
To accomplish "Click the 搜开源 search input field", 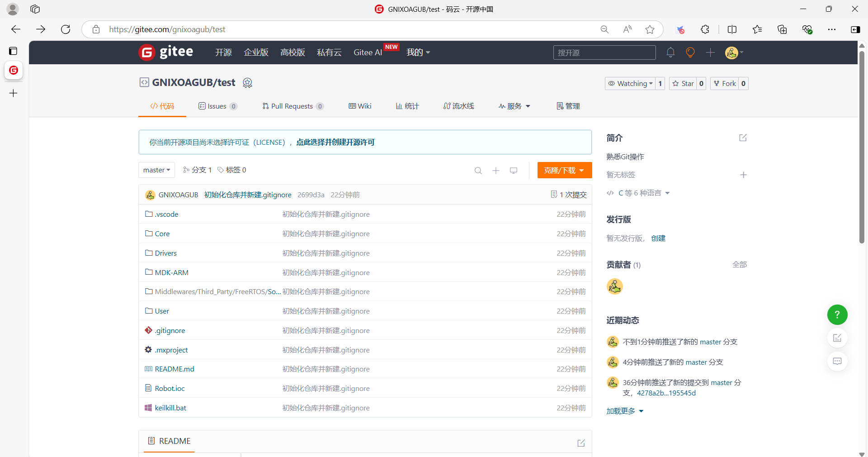I will tap(604, 52).
